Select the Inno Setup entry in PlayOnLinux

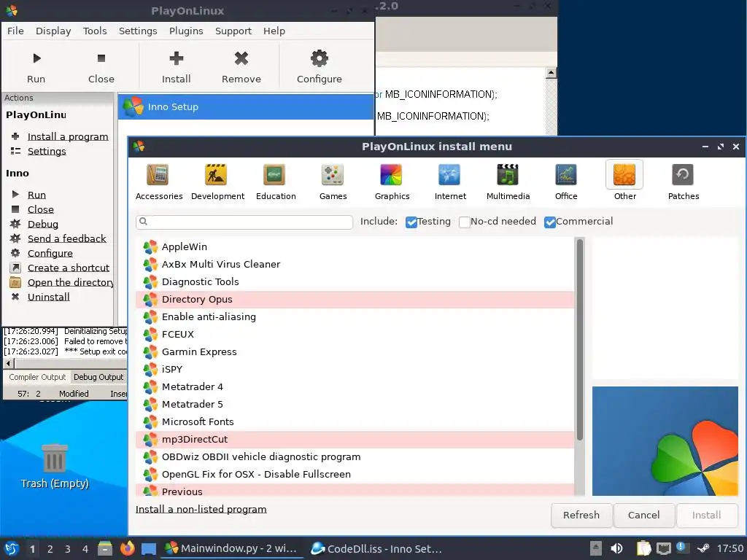pos(246,106)
